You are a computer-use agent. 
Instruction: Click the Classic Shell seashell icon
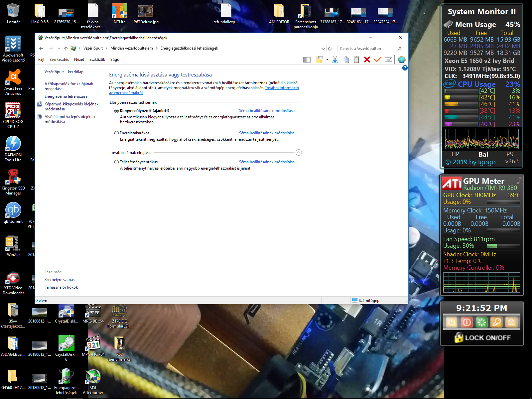(x=402, y=60)
